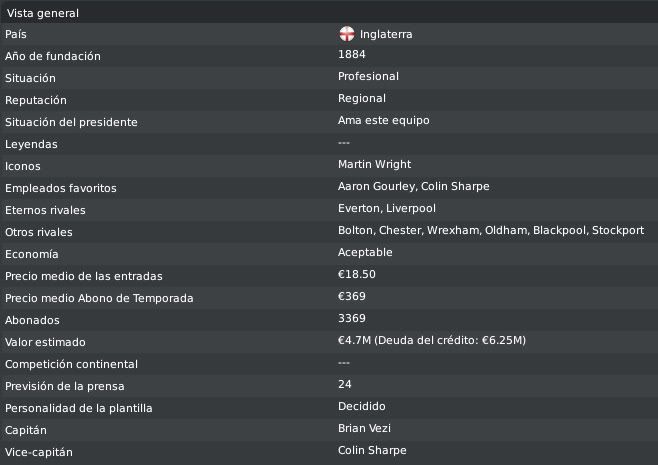Open the Inglaterra country link

pyautogui.click(x=386, y=34)
